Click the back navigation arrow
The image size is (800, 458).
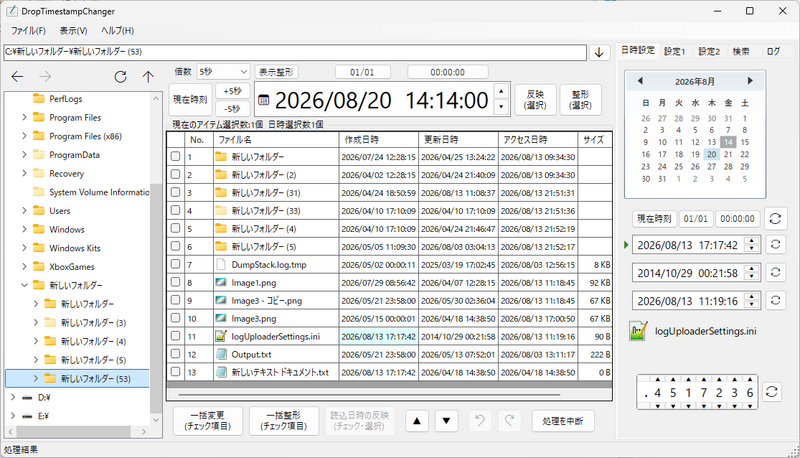click(17, 77)
